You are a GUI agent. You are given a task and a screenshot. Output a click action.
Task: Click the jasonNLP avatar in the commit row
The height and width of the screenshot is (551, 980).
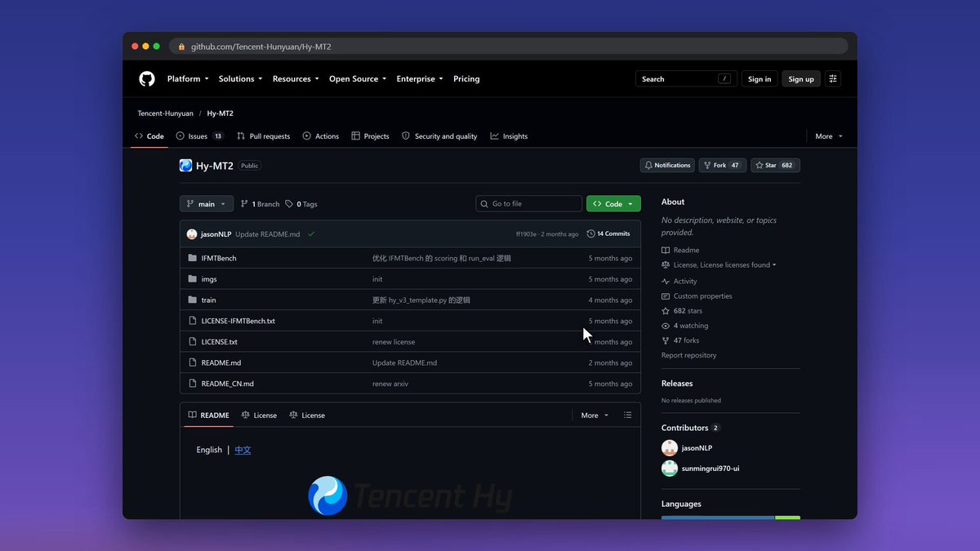192,234
